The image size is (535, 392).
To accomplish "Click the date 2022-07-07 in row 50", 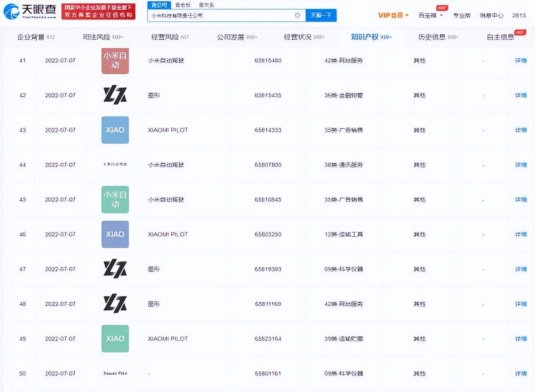I will tap(61, 373).
